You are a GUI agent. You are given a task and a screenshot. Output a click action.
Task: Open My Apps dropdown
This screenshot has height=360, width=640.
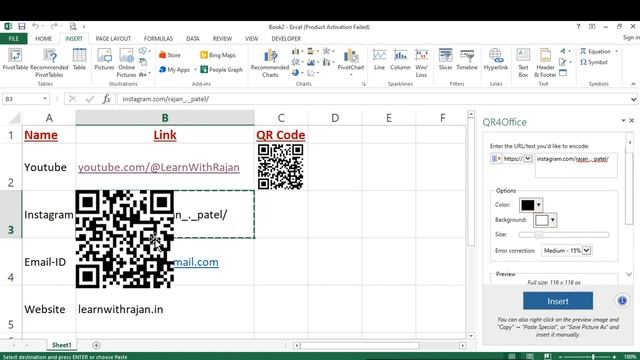click(196, 70)
